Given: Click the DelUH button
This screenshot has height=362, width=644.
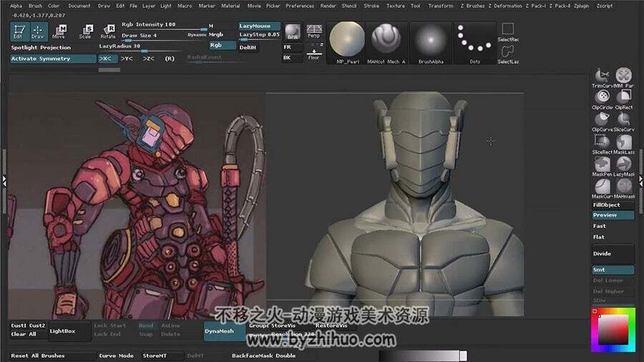Looking at the screenshot, I should 248,48.
